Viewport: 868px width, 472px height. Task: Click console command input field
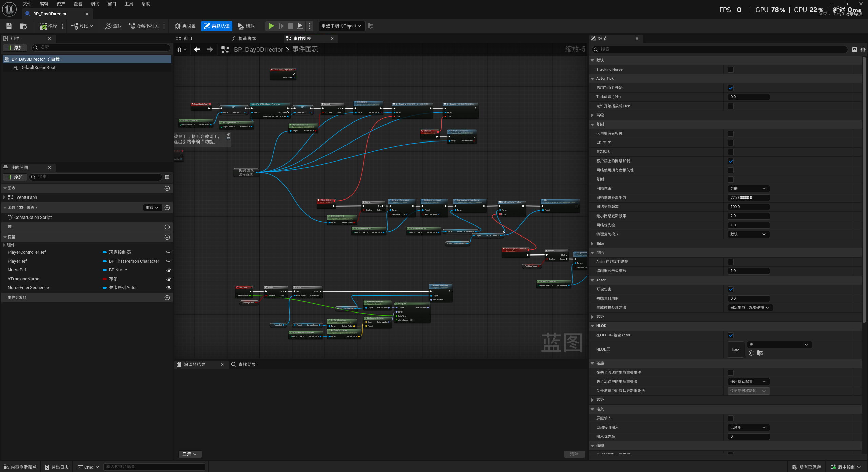point(154,467)
